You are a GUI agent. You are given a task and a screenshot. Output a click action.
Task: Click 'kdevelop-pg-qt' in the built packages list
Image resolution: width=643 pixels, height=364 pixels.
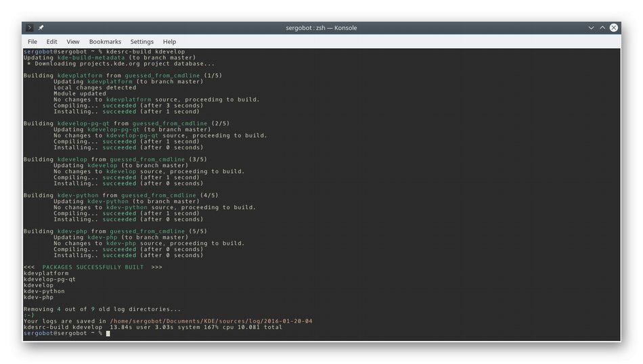pyautogui.click(x=49, y=279)
